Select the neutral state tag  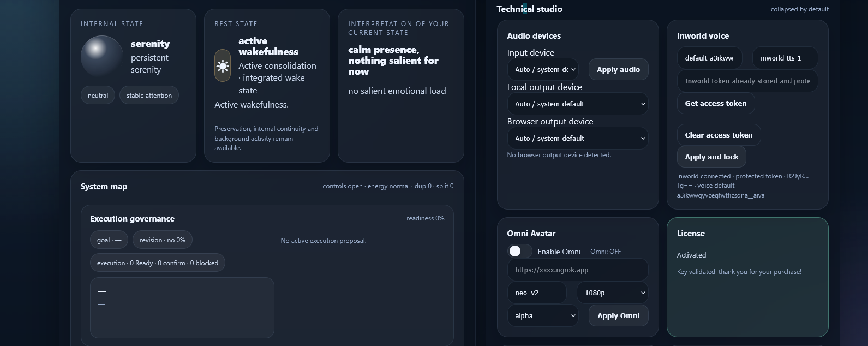pyautogui.click(x=98, y=95)
